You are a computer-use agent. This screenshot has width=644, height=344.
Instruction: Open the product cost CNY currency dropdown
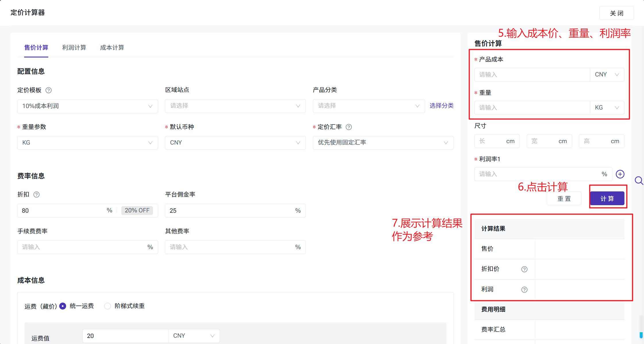click(x=607, y=75)
